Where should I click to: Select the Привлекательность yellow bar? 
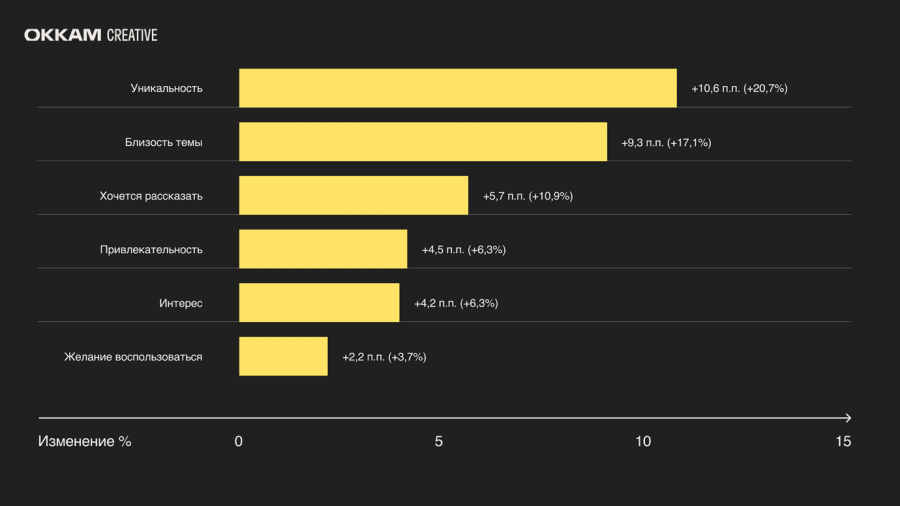[323, 249]
